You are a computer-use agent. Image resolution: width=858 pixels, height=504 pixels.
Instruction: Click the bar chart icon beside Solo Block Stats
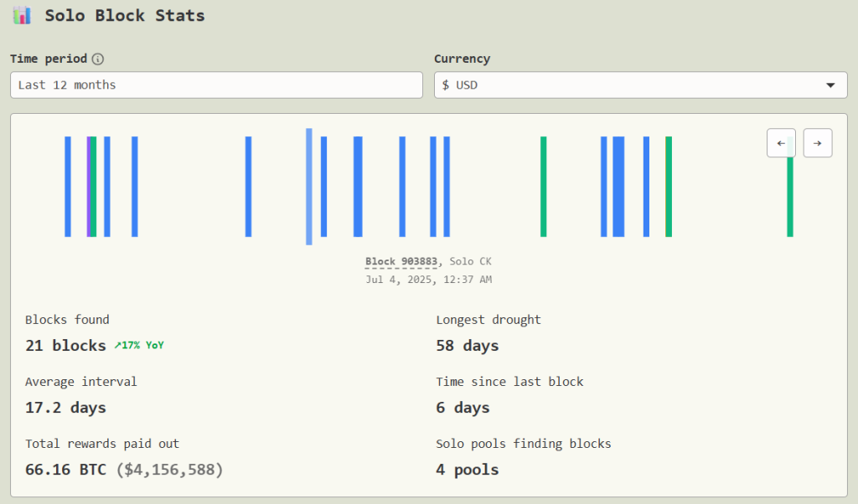23,15
